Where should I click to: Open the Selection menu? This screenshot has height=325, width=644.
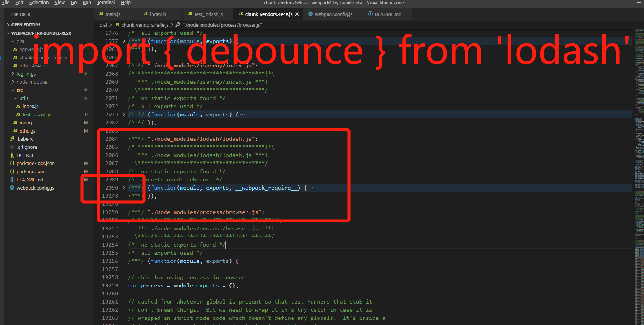tap(39, 3)
